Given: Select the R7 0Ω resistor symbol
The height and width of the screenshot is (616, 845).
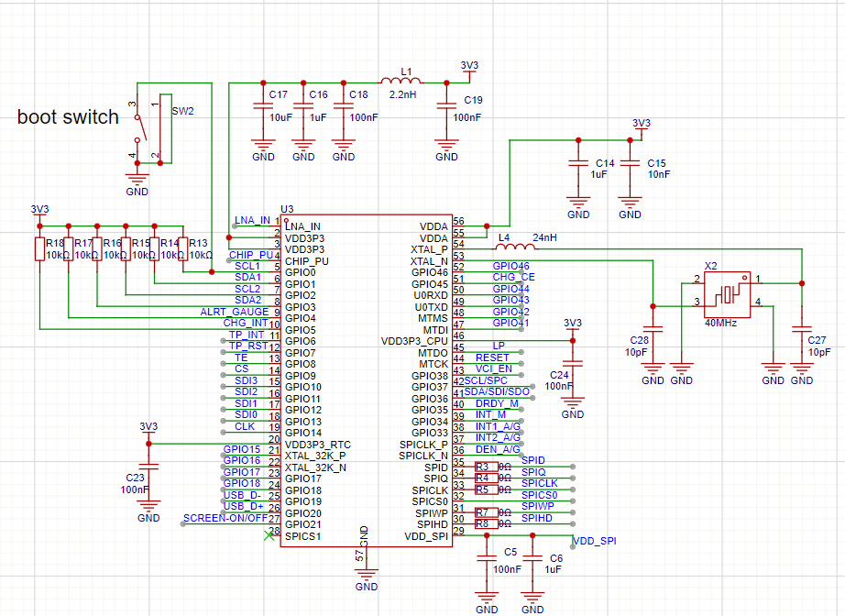Looking at the screenshot, I should pyautogui.click(x=487, y=512).
